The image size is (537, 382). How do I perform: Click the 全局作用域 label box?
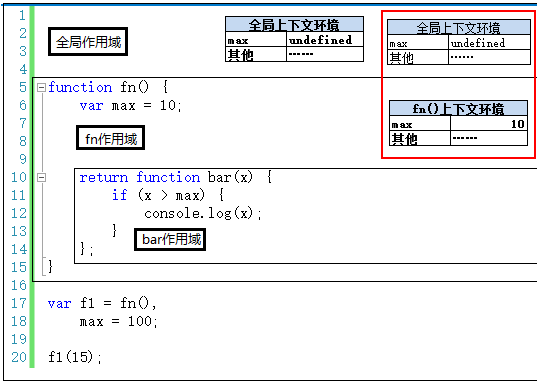point(88,42)
